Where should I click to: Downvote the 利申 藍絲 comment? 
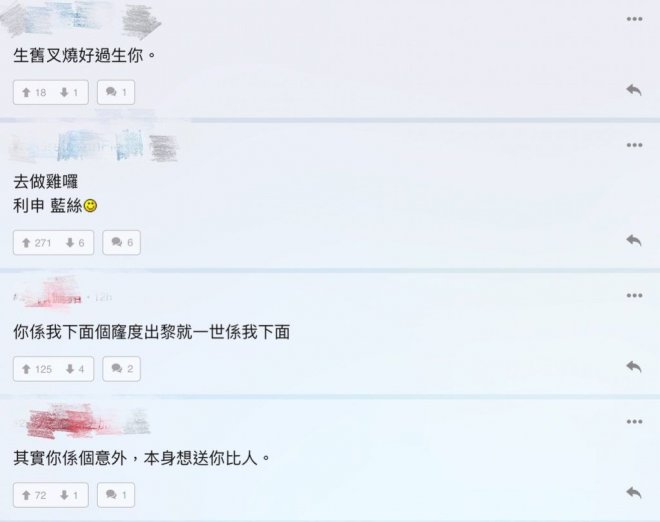(x=75, y=242)
